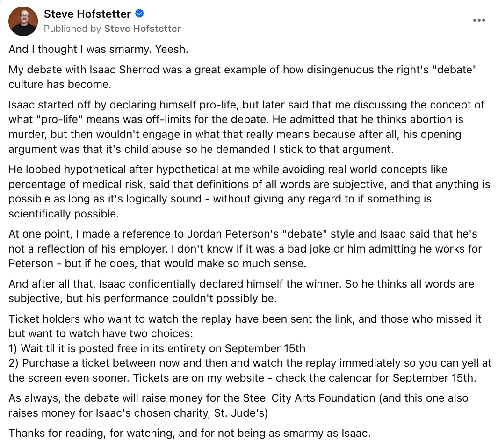Click the Steel City Arts Foundation text
The width and height of the screenshot is (498, 448).
(x=309, y=398)
